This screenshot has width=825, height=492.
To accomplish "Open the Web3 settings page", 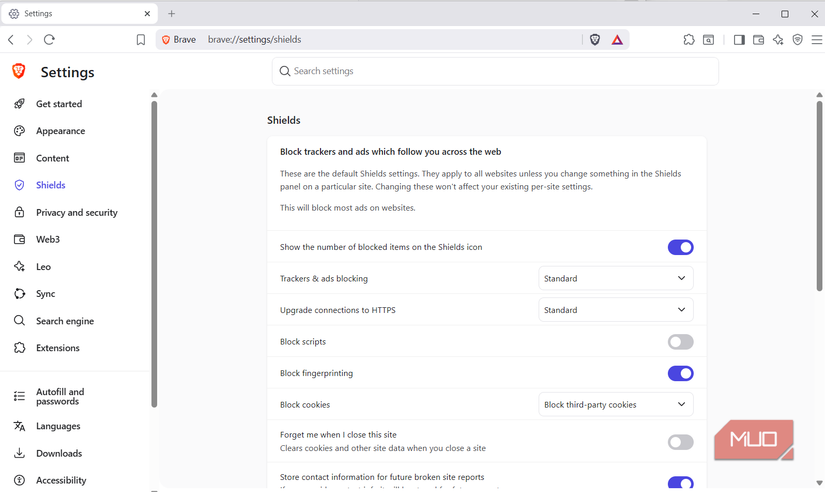I will [48, 239].
